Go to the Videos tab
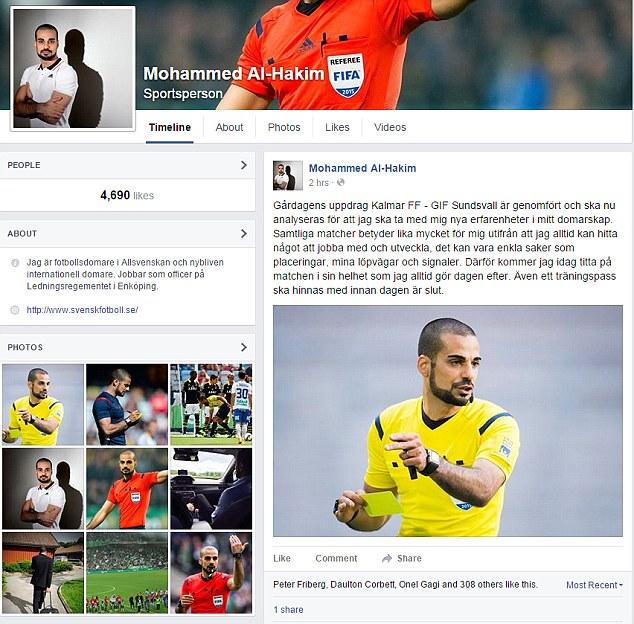Viewport: 634px width, 624px height. [x=390, y=127]
